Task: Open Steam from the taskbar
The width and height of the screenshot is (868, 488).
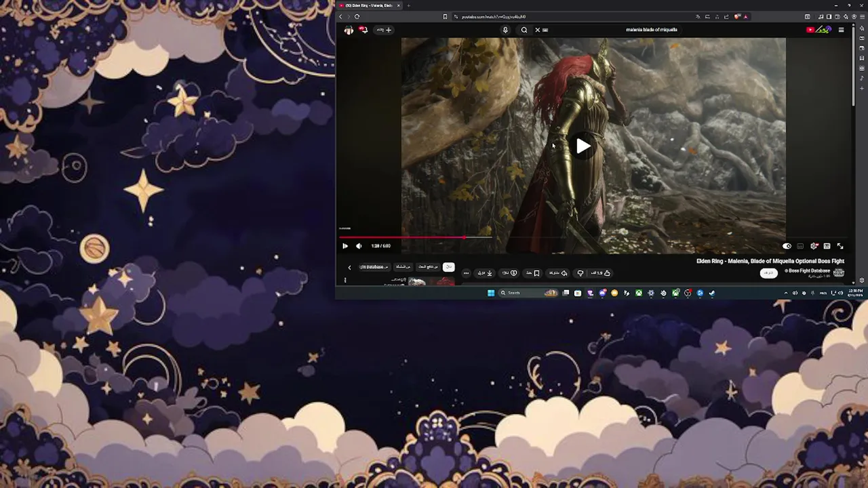Action: tap(711, 293)
